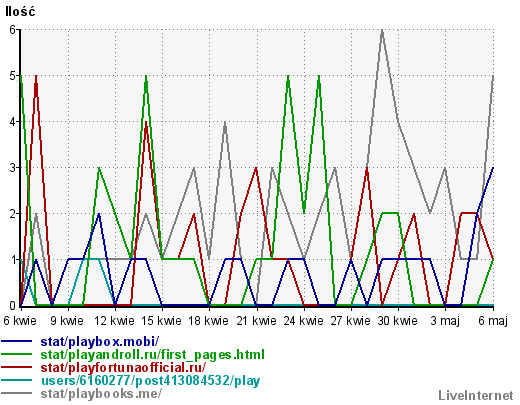
Task: Click the green legend line swatch
Action: pos(17,354)
